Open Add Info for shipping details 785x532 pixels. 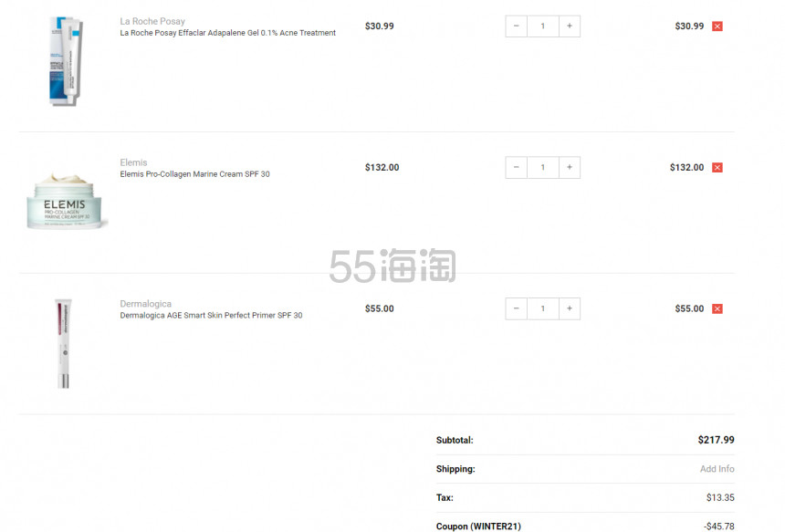pos(717,468)
